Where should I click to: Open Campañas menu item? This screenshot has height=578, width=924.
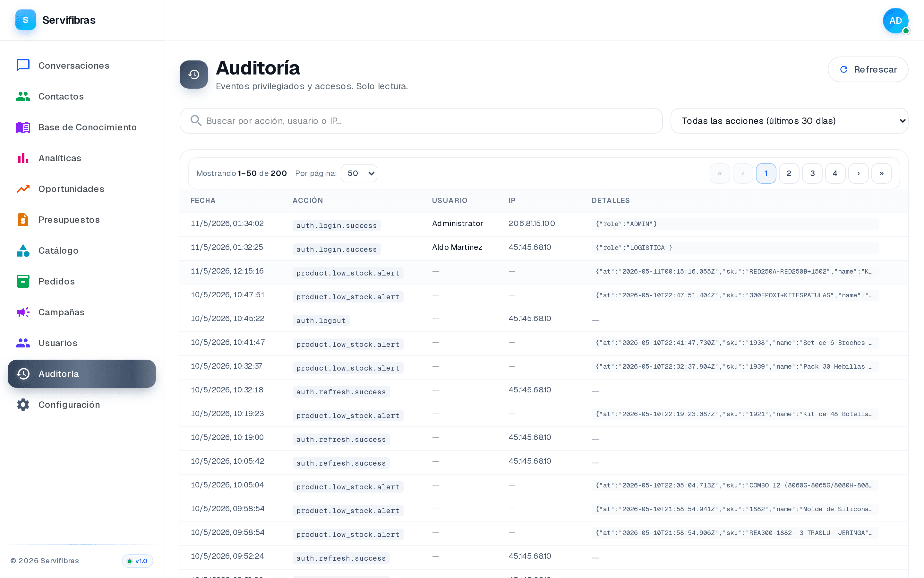coord(82,312)
